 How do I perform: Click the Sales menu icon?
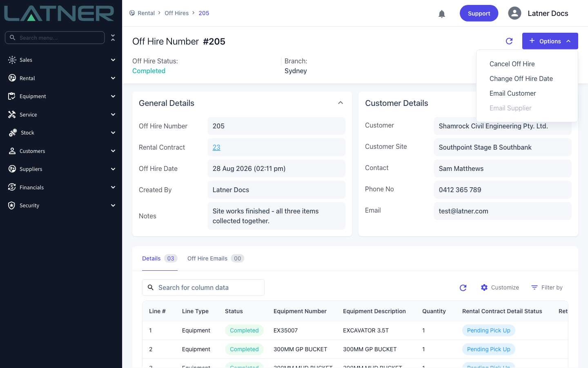coord(12,60)
